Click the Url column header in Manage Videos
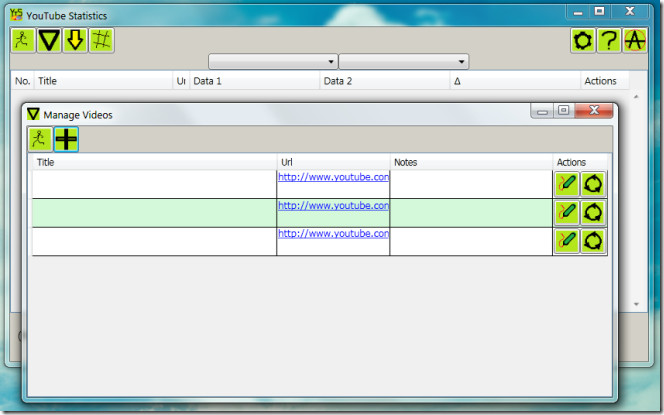Screen dimensions: 664x415 tap(333, 162)
